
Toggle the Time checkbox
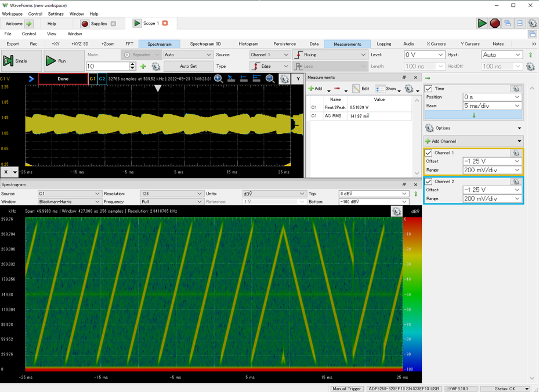tap(429, 89)
